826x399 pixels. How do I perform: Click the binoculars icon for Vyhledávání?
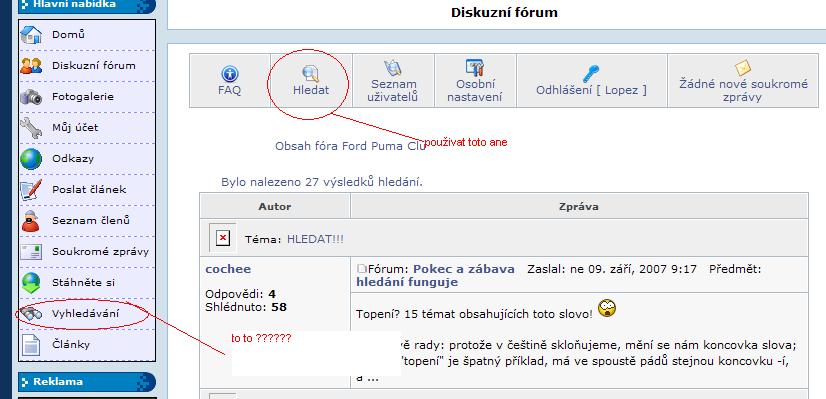31,314
